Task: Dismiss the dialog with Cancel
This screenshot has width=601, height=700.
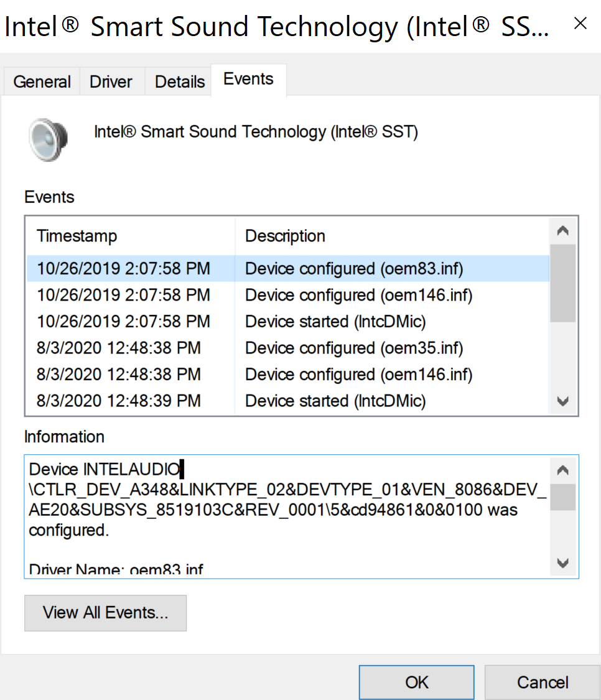Action: pyautogui.click(x=543, y=682)
